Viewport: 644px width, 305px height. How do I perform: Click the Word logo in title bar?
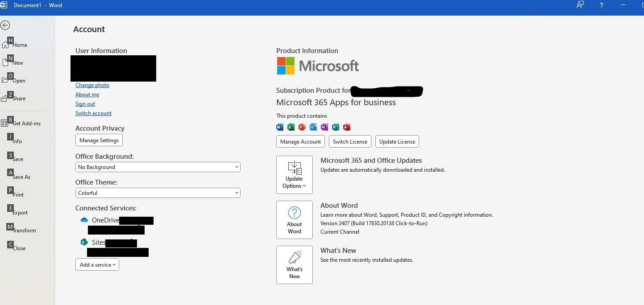click(4, 5)
